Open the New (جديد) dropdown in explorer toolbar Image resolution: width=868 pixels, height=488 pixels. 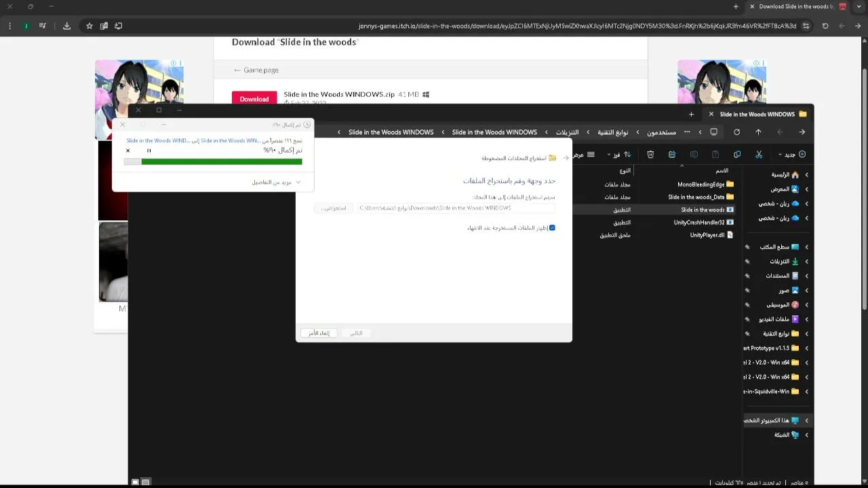point(792,155)
